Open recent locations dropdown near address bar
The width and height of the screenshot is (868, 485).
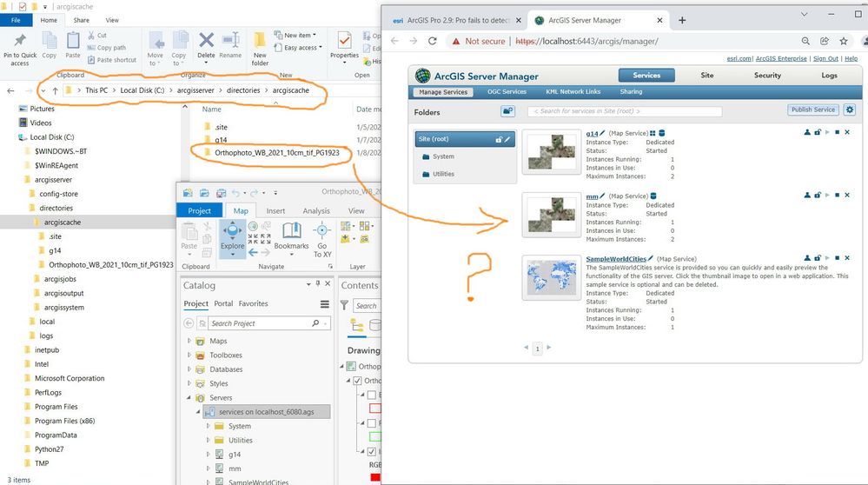(x=43, y=90)
